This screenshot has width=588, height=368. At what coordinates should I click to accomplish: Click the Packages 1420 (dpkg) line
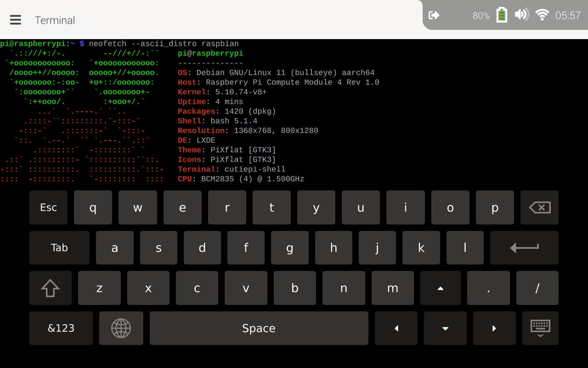(x=227, y=111)
